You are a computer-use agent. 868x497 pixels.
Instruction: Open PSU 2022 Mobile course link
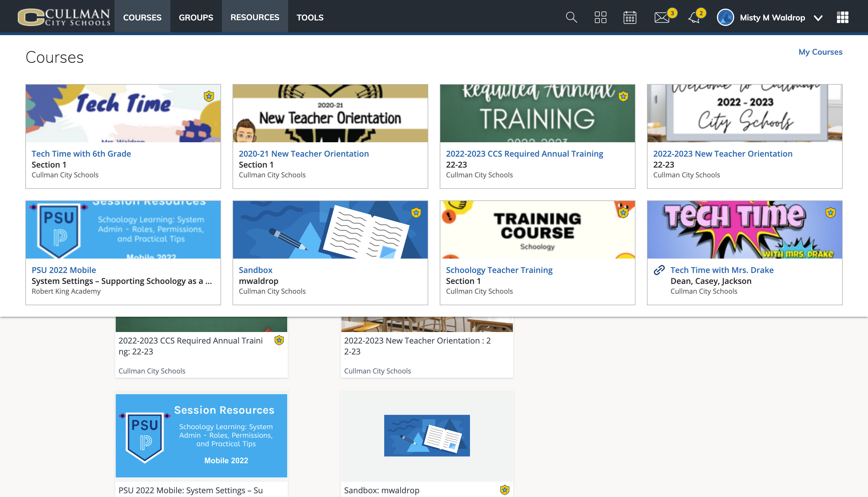point(64,270)
